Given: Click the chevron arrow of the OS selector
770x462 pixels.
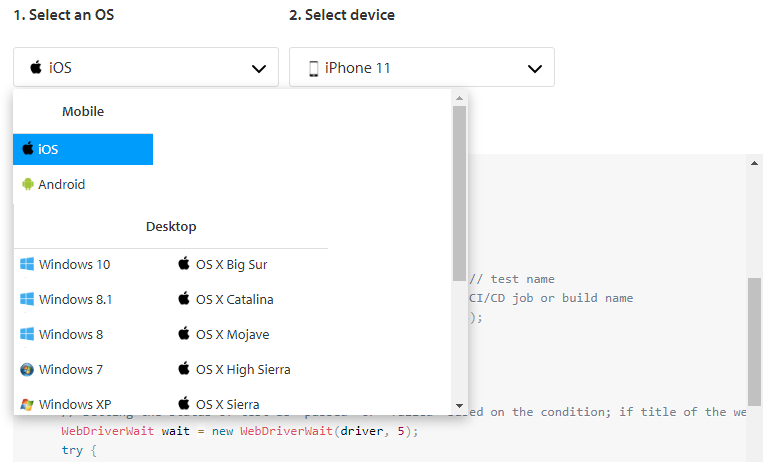Looking at the screenshot, I should pyautogui.click(x=259, y=69).
